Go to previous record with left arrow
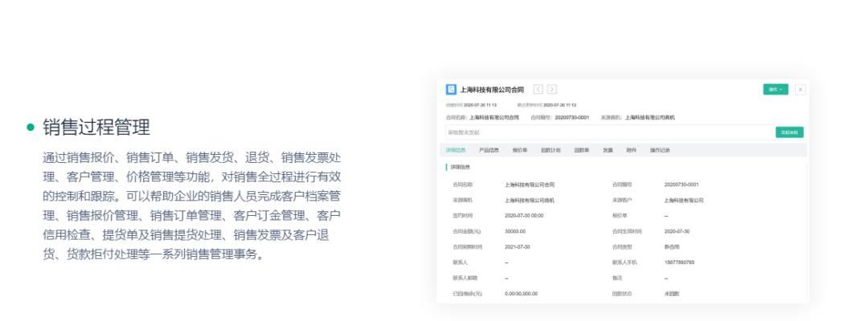The width and height of the screenshot is (868, 321). click(538, 90)
